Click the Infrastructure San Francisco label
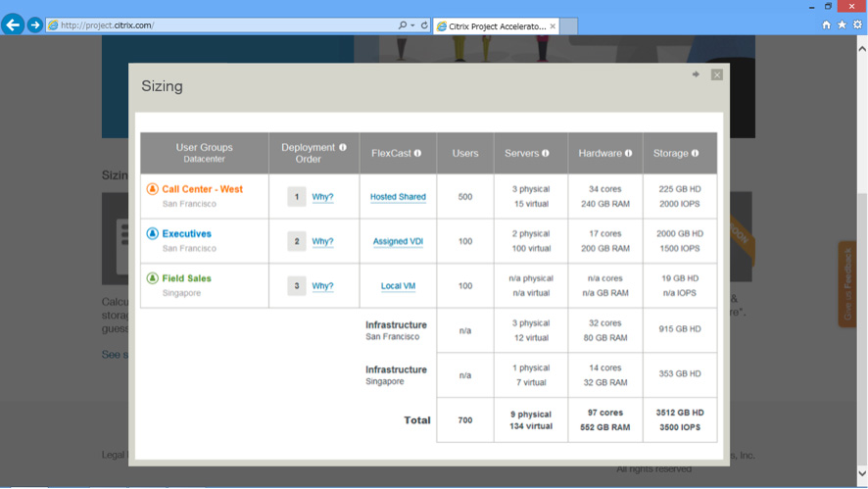The width and height of the screenshot is (868, 489). (x=396, y=330)
